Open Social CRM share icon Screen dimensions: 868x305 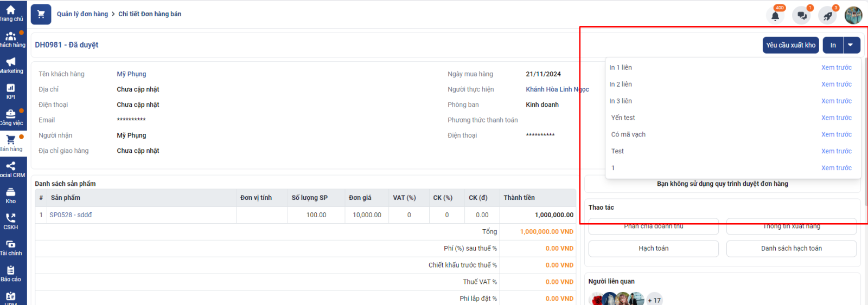pos(11,166)
